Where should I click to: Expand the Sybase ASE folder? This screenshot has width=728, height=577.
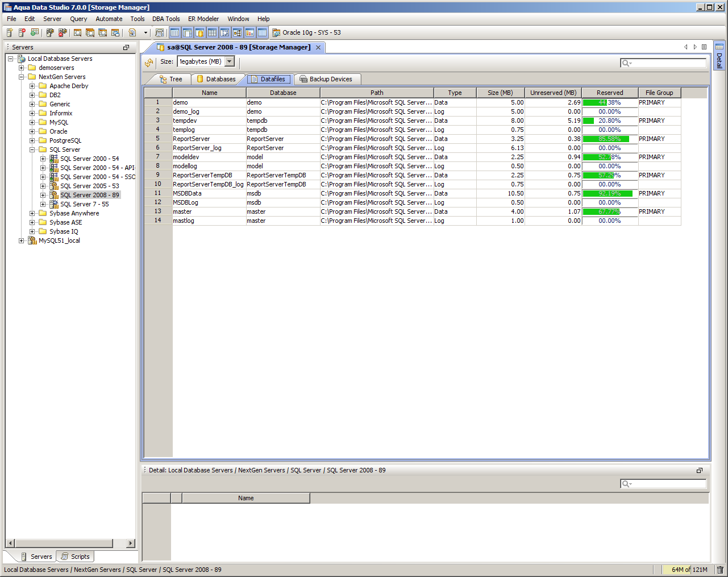32,222
